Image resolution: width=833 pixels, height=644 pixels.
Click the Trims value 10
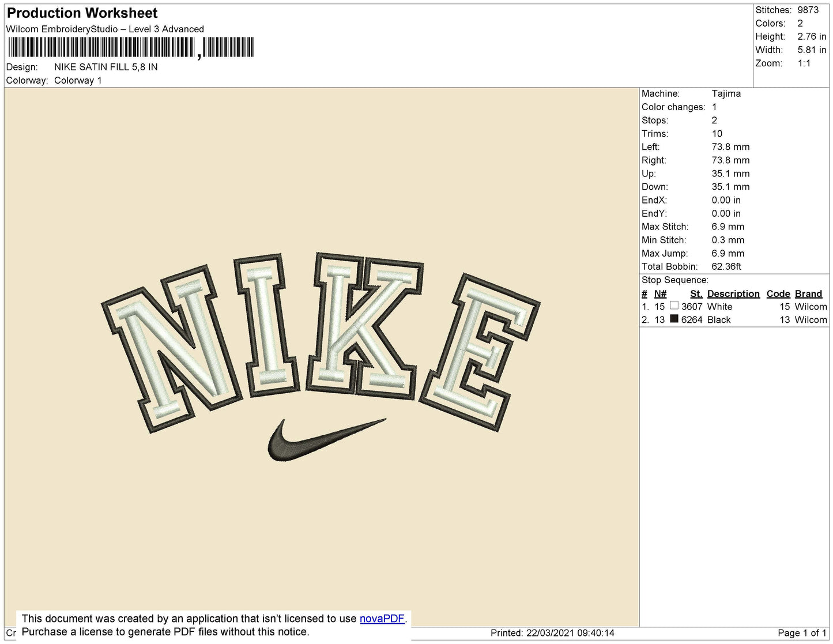[717, 133]
